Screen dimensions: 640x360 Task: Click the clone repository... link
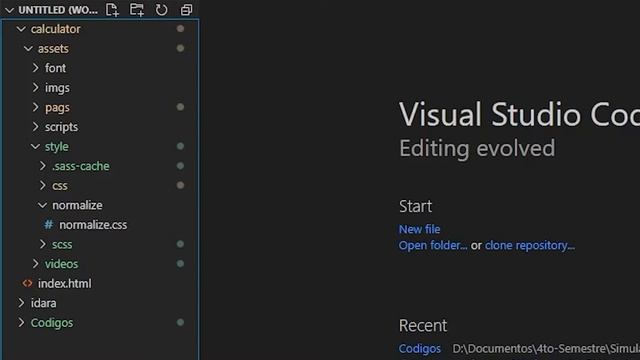pyautogui.click(x=529, y=245)
